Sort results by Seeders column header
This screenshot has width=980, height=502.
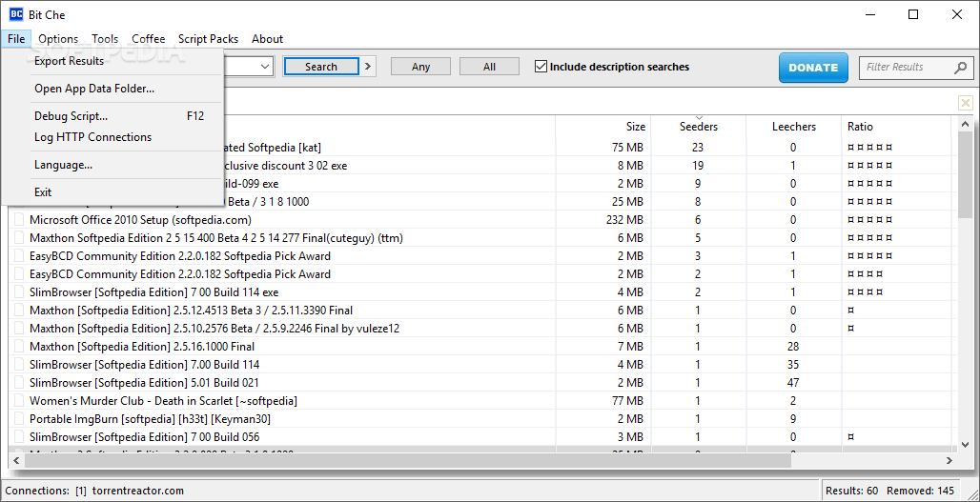[698, 127]
